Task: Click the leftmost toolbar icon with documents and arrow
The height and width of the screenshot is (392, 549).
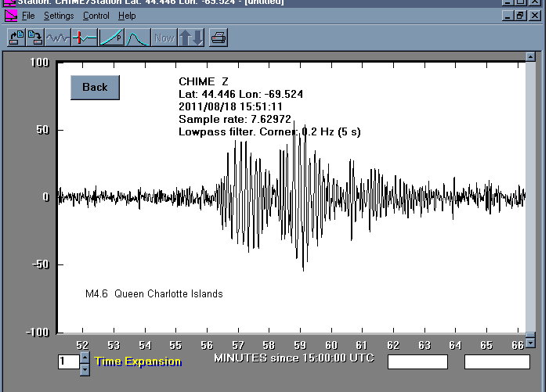Action: click(x=16, y=37)
